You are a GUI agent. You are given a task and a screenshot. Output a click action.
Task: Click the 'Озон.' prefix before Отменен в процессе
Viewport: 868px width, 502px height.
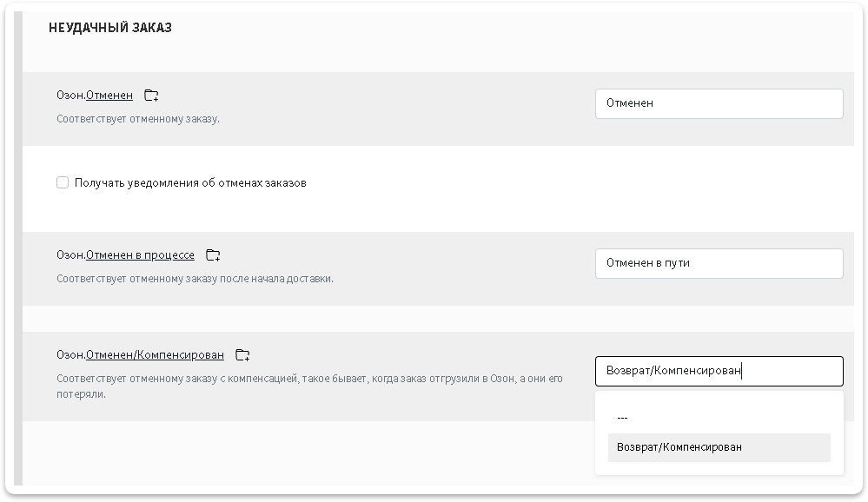click(71, 255)
